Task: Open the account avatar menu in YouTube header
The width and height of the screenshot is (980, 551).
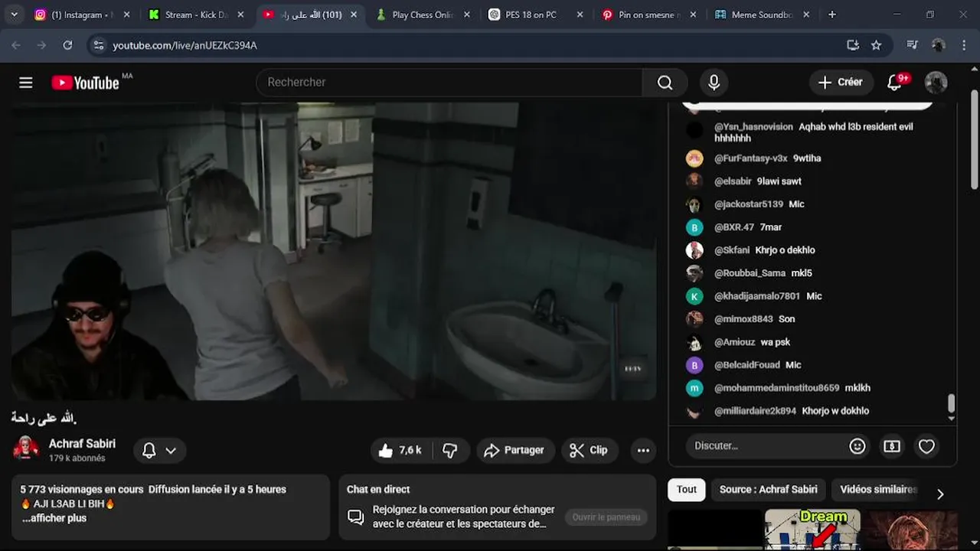Action: click(x=936, y=83)
